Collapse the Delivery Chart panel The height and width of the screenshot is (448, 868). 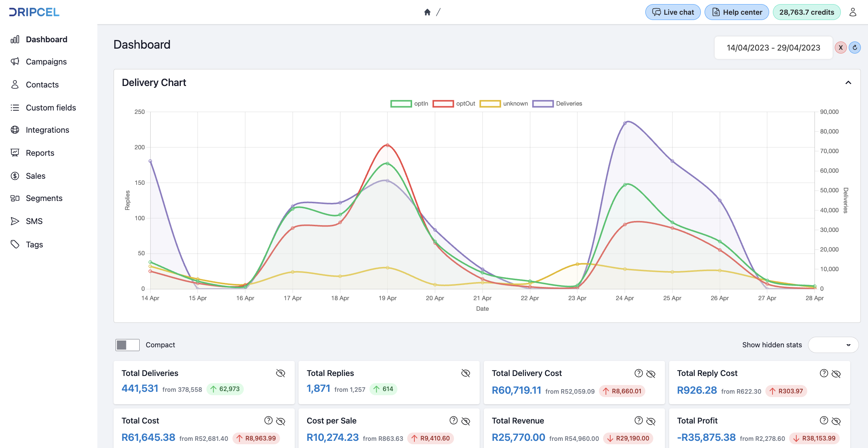coord(848,83)
